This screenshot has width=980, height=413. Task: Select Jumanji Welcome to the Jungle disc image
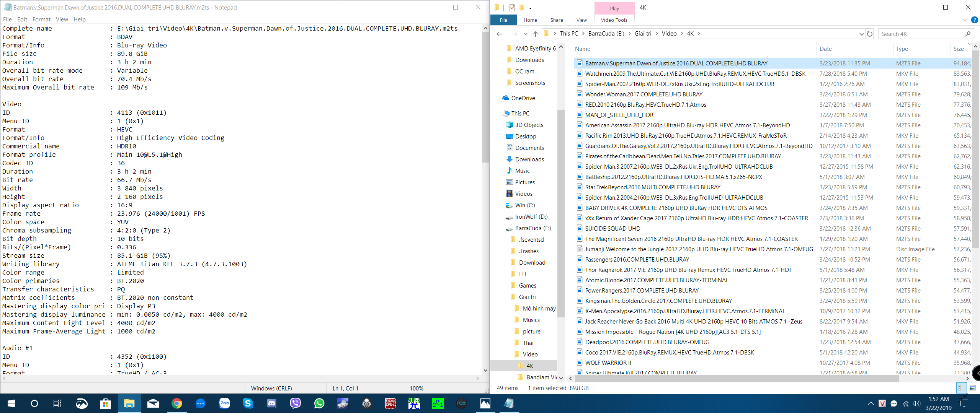pyautogui.click(x=699, y=249)
